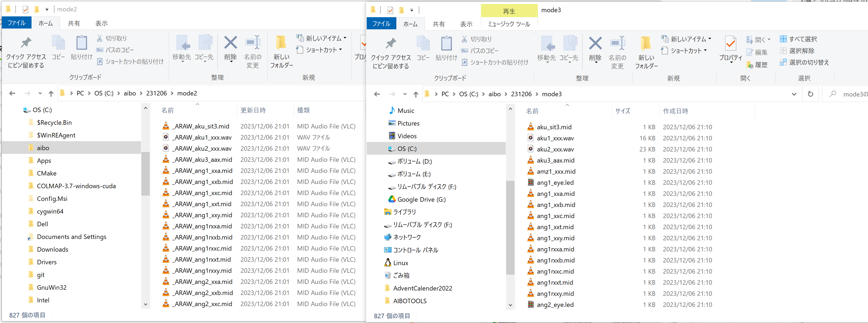Open the New Item (新しいアイテム) dropdown in mode3
This screenshot has height=323, width=868.
[x=686, y=39]
